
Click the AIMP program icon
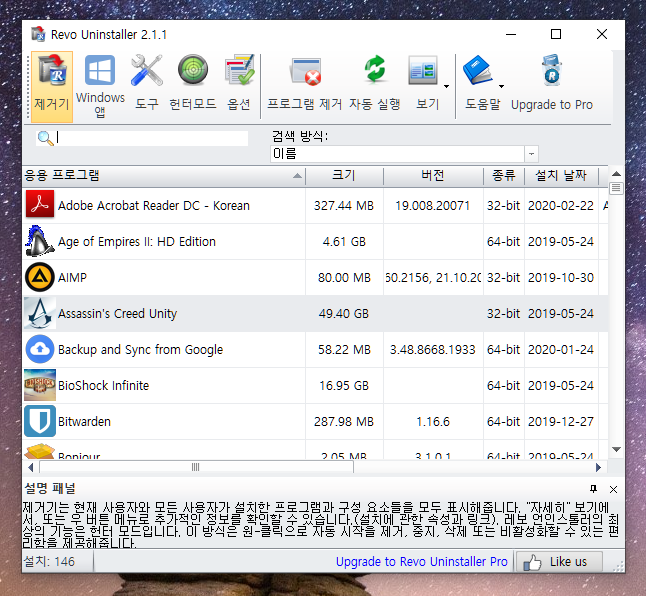[40, 277]
